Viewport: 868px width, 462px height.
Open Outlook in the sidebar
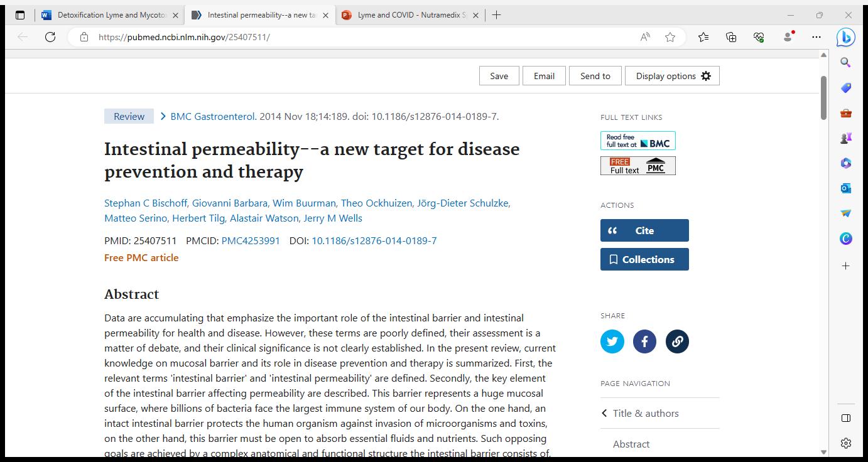click(x=846, y=188)
